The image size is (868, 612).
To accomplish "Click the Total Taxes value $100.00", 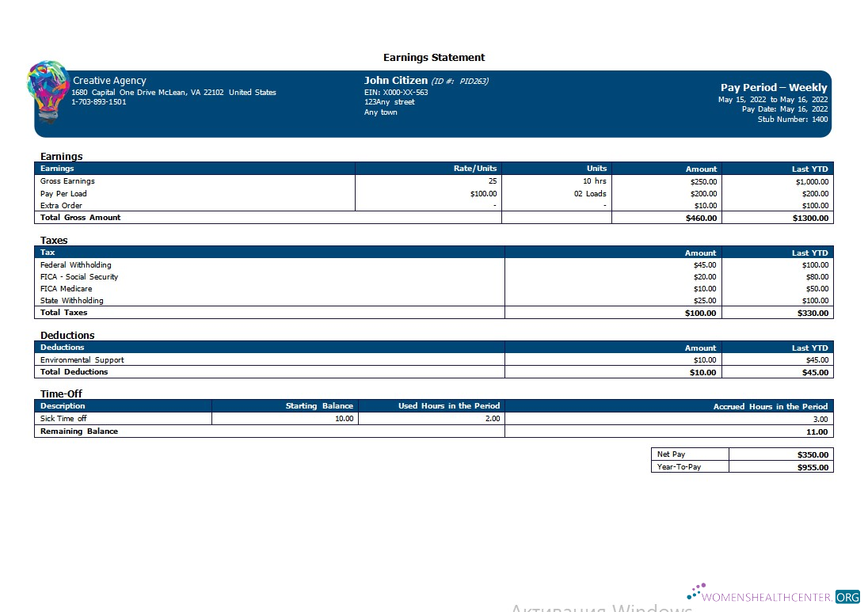I will click(x=700, y=312).
